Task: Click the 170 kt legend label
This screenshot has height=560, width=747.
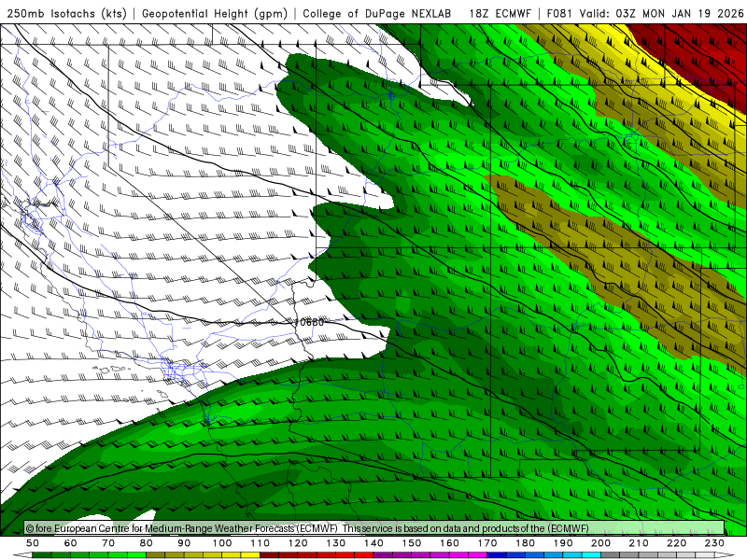Action: click(x=487, y=543)
